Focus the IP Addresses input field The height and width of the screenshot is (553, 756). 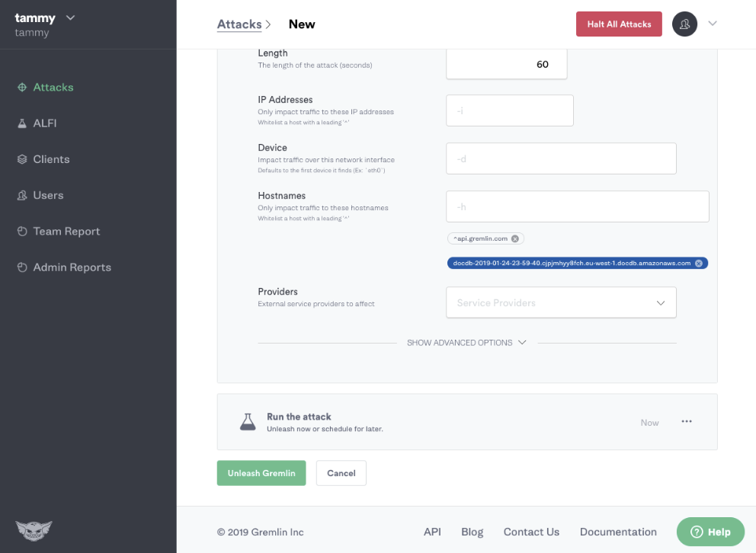(x=510, y=110)
